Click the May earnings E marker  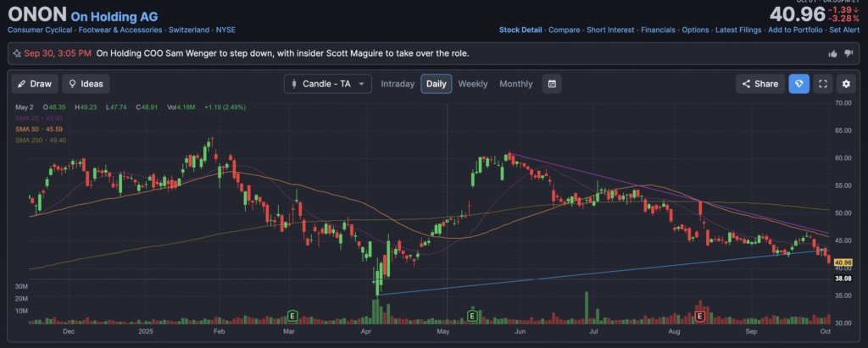point(471,315)
